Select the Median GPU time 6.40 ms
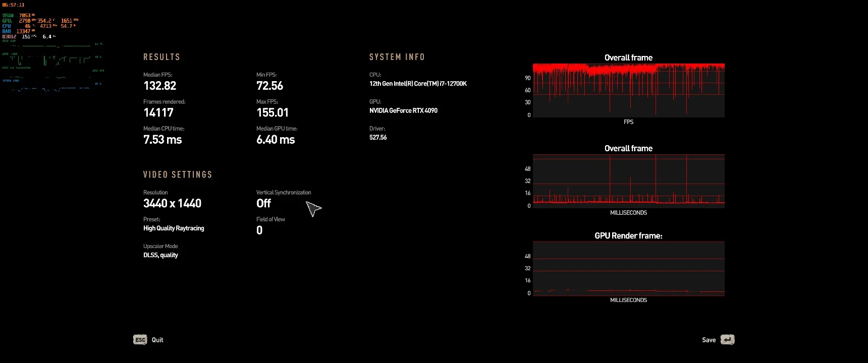Image resolution: width=868 pixels, height=363 pixels. pos(276,140)
